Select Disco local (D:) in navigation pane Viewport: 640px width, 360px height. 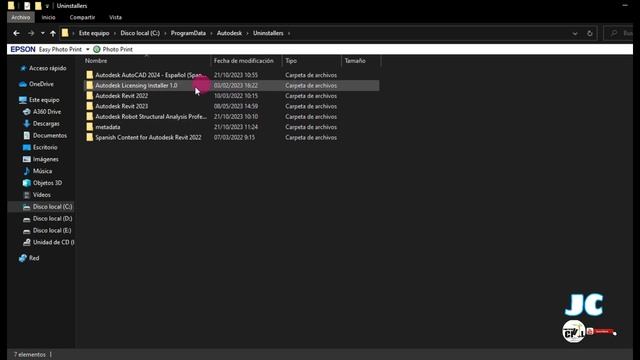click(x=52, y=218)
